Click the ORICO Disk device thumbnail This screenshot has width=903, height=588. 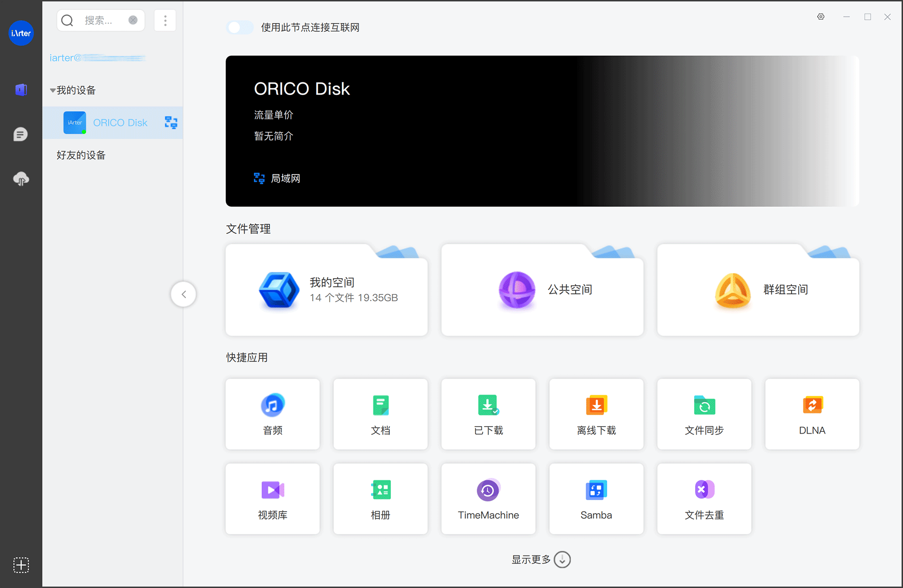75,123
